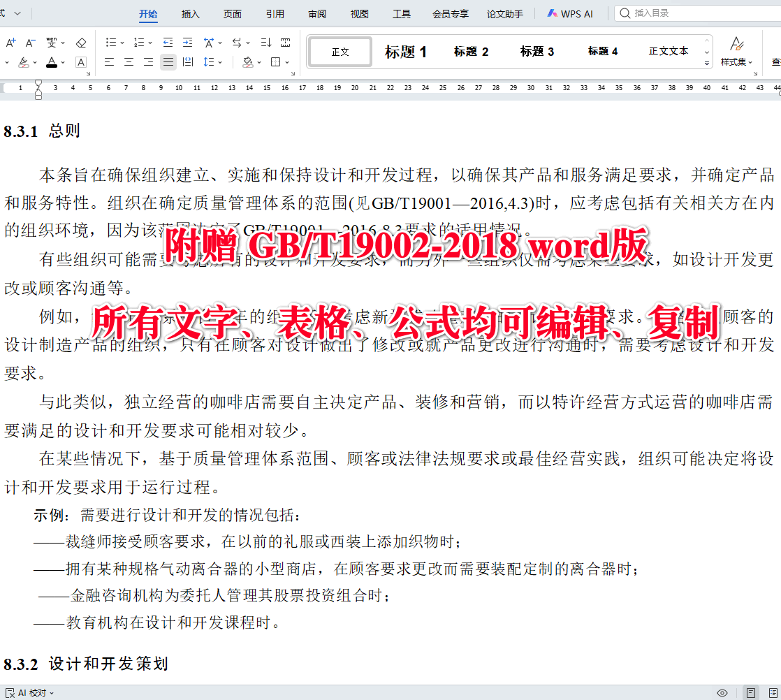Expand the borders dropdown arrow
781x700 pixels.
click(287, 63)
